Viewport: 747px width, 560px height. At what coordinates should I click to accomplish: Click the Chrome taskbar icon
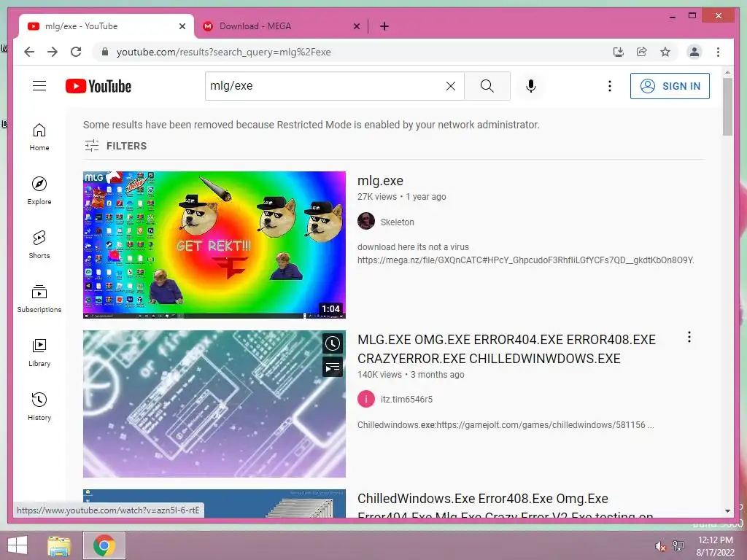click(104, 545)
